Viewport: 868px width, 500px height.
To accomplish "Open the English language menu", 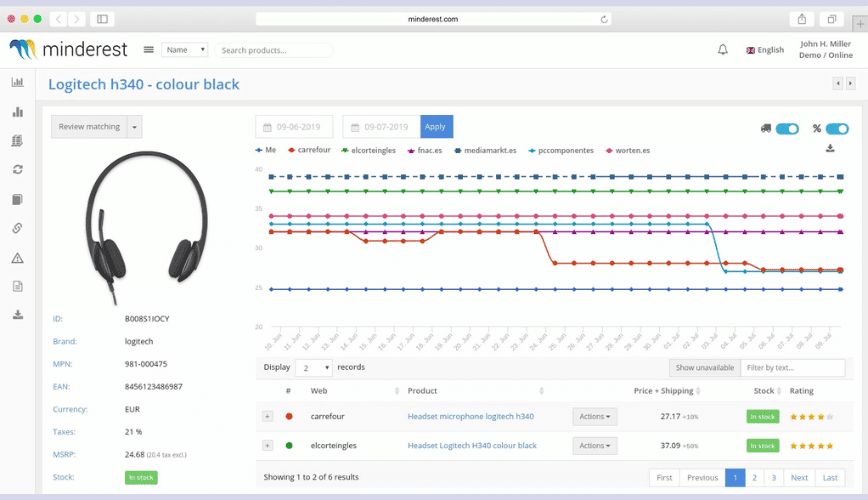I will click(x=765, y=50).
